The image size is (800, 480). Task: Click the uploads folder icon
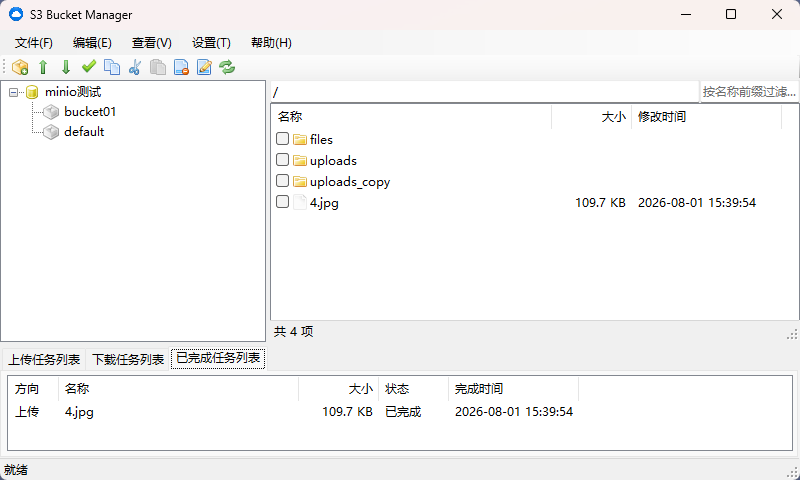(300, 160)
